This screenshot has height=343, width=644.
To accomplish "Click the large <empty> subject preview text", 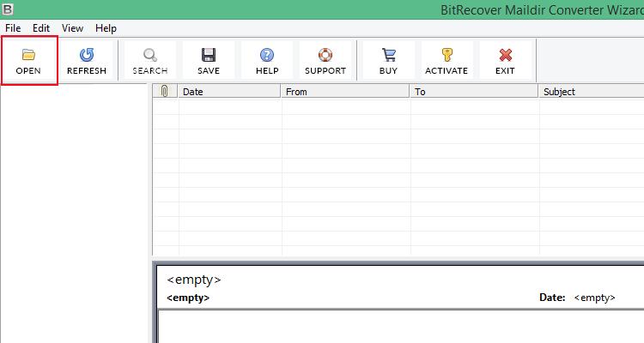I will pos(194,280).
